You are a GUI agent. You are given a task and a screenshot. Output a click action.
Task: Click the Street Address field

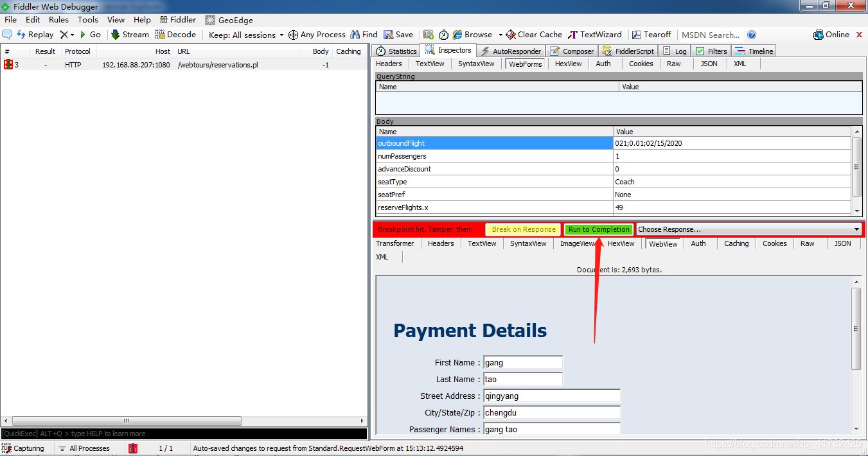coord(552,396)
